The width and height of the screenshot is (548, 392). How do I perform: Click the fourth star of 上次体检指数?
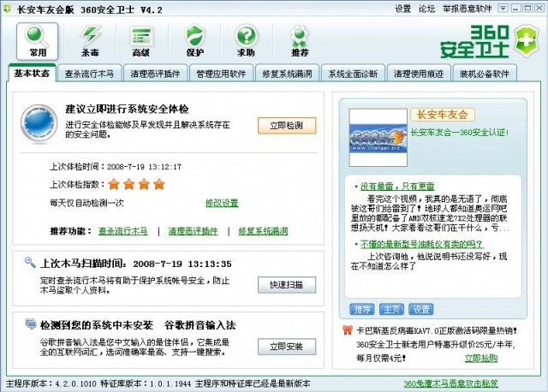click(159, 184)
